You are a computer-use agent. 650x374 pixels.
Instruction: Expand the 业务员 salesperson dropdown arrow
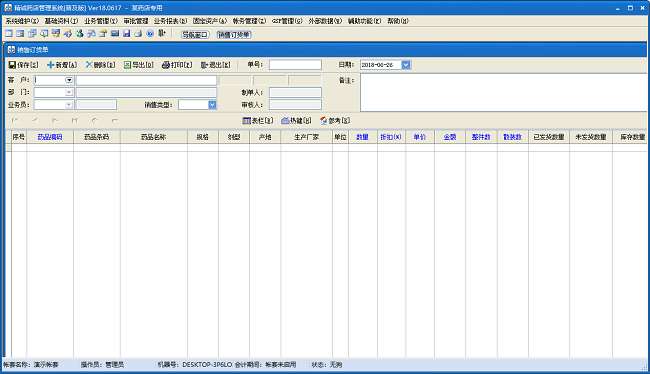tap(69, 105)
